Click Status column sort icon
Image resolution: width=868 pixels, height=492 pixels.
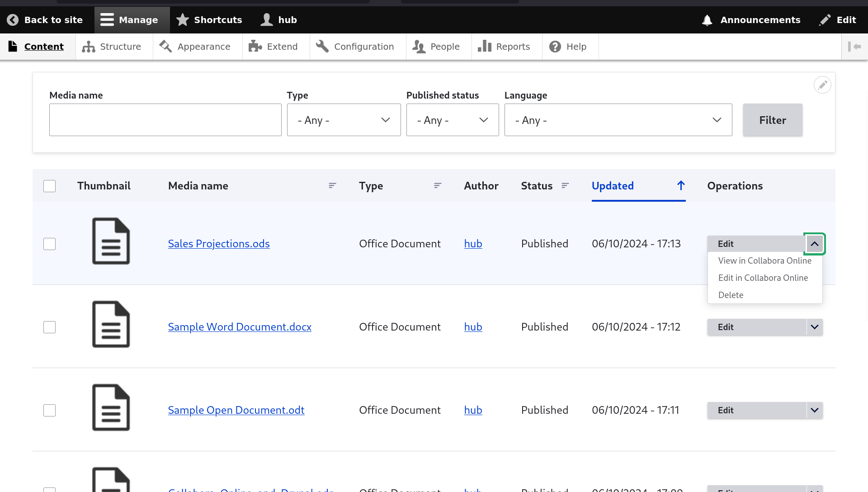(x=565, y=186)
